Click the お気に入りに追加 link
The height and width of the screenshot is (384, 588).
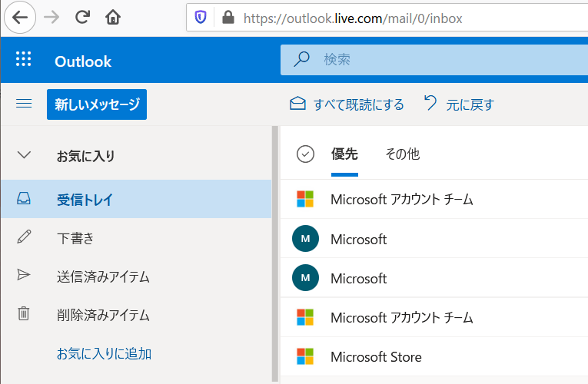coord(104,353)
